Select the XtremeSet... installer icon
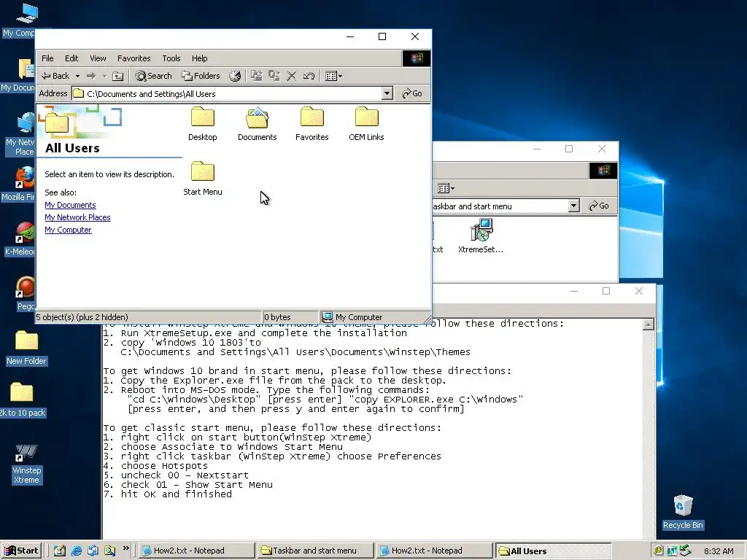This screenshot has width=747, height=560. tap(481, 236)
